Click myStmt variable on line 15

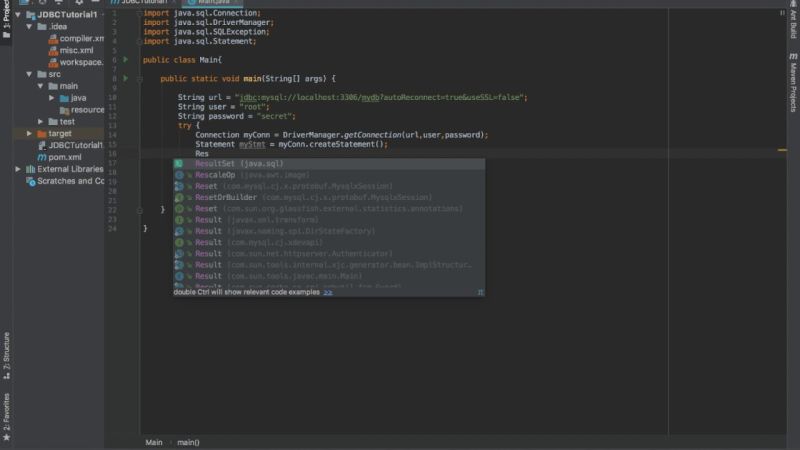pos(252,144)
